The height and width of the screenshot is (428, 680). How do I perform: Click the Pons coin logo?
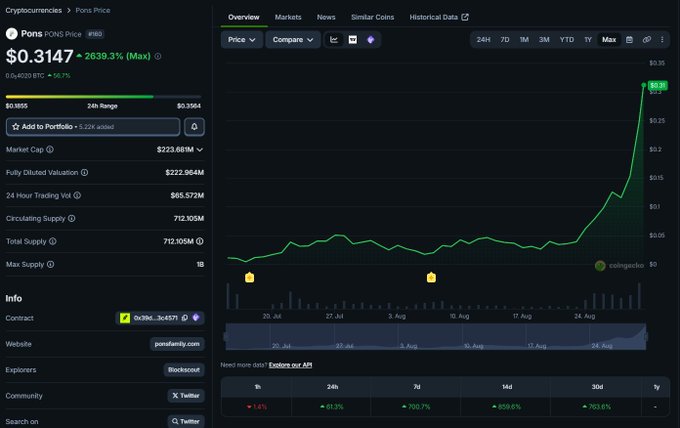[x=12, y=34]
